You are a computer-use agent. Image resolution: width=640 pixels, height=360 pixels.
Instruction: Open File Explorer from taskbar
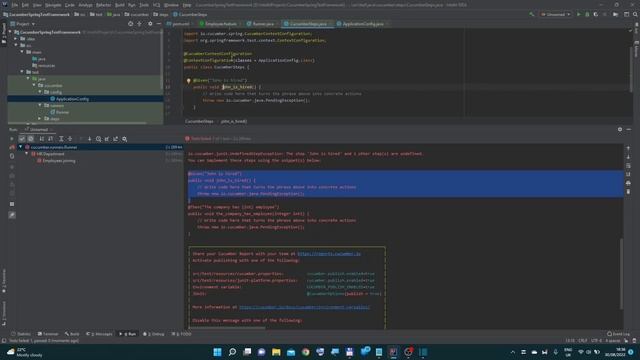pos(276,352)
